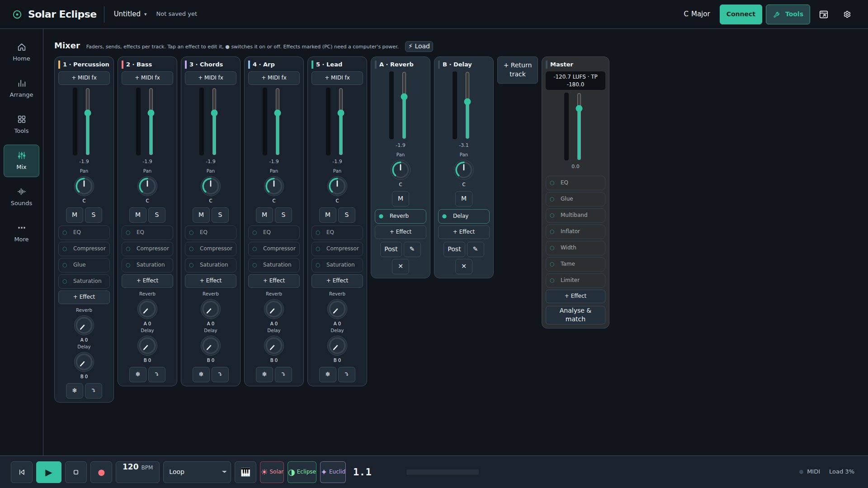Click the Lead track Pan knob

(337, 186)
